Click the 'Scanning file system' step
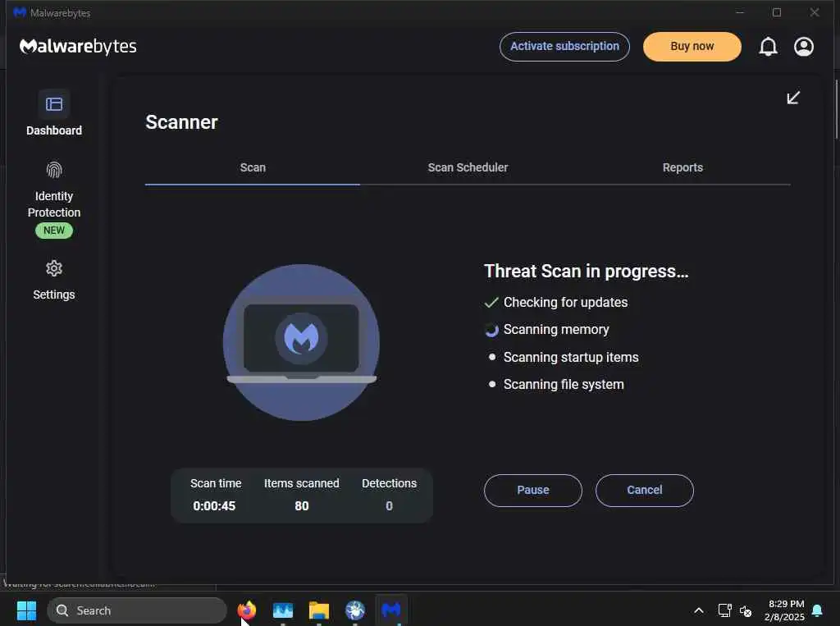The height and width of the screenshot is (626, 840). pyautogui.click(x=564, y=385)
